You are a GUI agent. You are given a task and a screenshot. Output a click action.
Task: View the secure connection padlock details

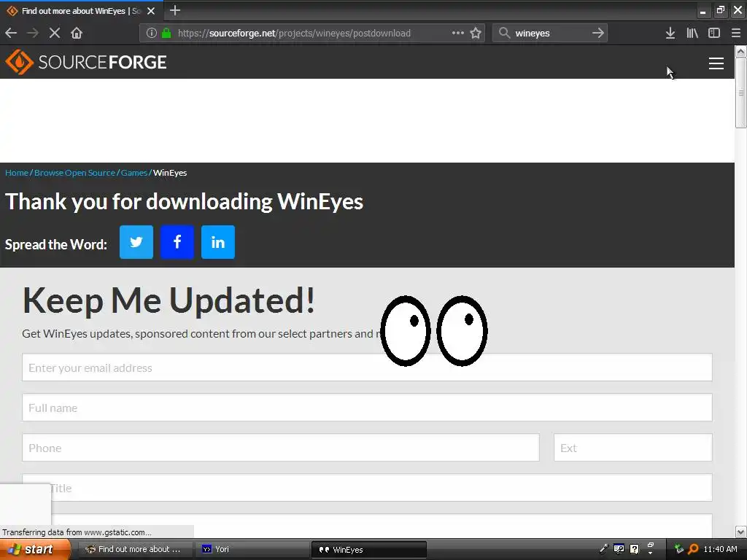coord(166,33)
